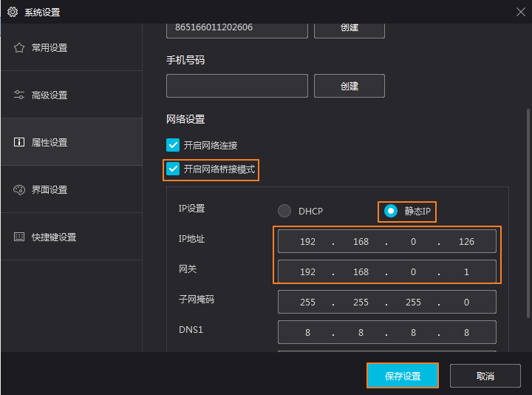Click the info icon beside 属性设置
Image resolution: width=532 pixels, height=395 pixels.
click(x=19, y=142)
